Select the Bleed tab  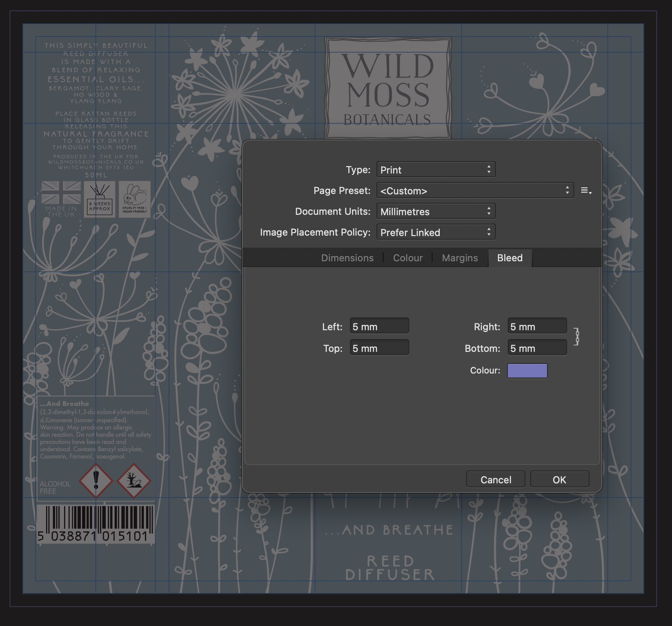510,258
